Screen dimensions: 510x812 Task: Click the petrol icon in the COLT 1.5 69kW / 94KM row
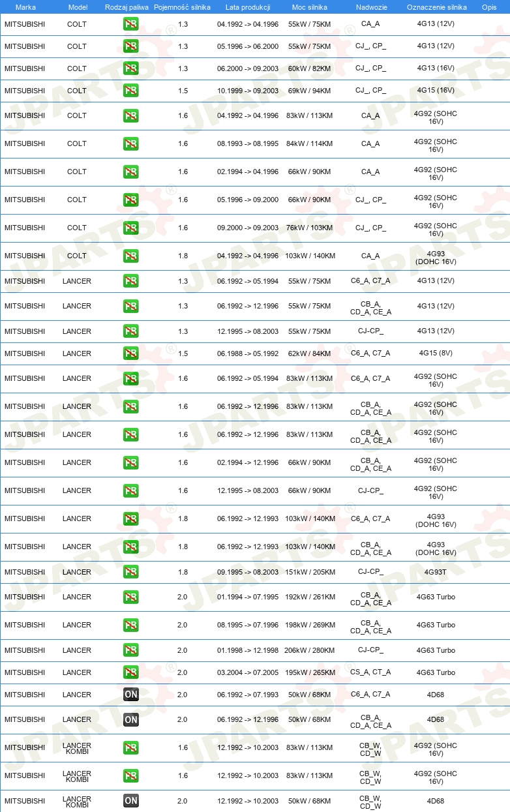[131, 91]
